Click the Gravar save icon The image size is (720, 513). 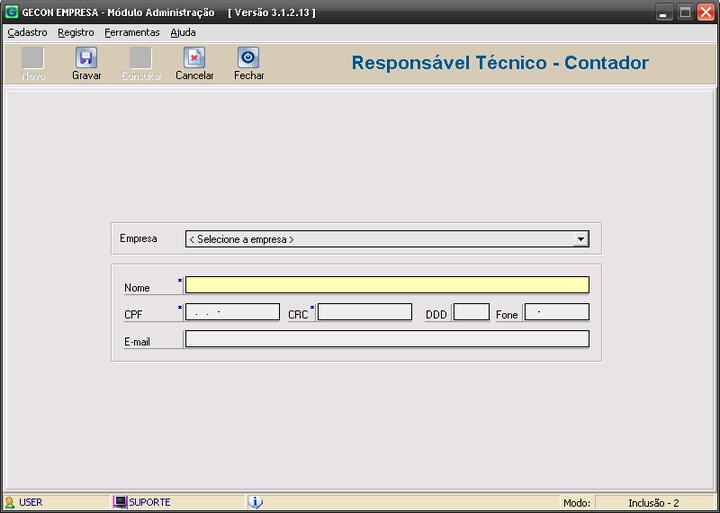[86, 58]
